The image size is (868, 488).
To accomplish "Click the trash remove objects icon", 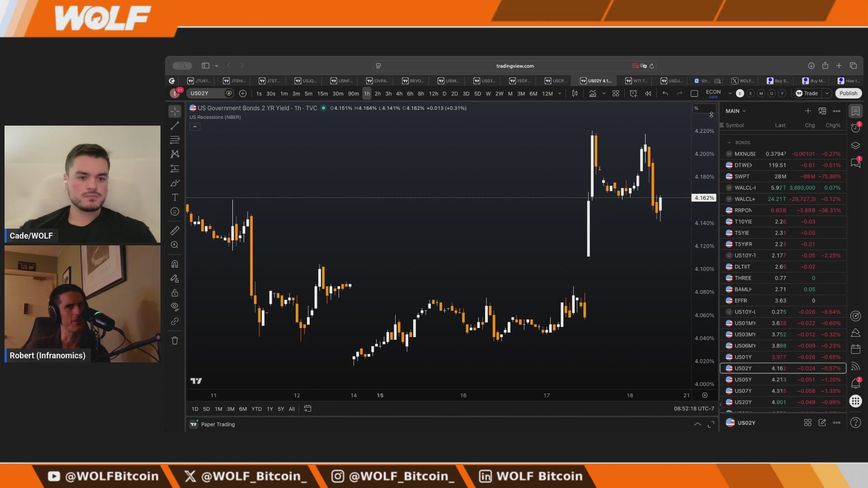I will click(175, 341).
